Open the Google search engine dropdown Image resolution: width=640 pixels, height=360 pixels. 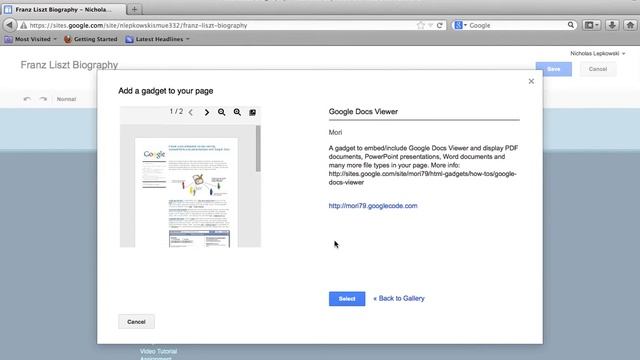460,25
